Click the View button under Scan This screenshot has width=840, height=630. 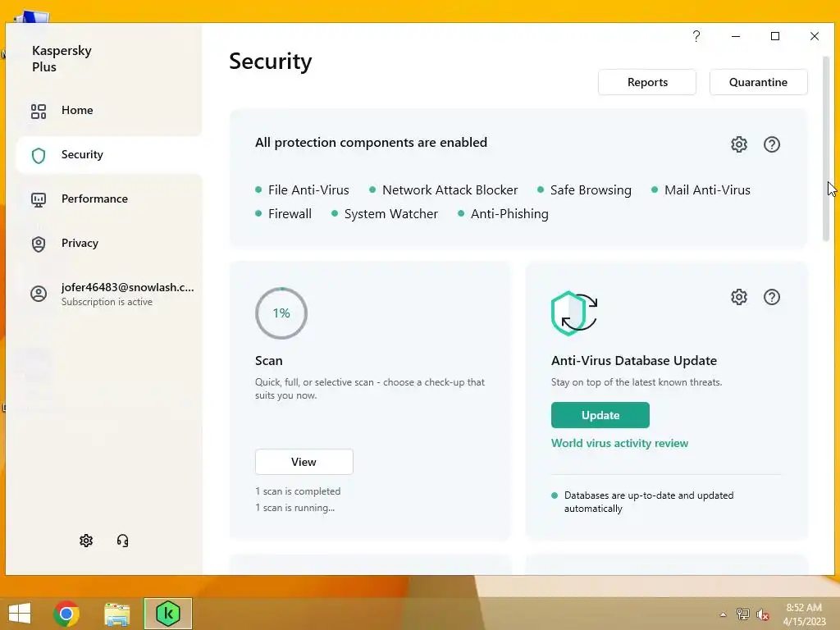[304, 462]
